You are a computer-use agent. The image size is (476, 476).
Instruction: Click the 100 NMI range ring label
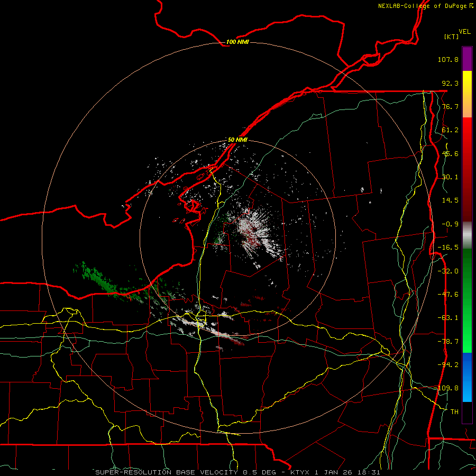237,42
